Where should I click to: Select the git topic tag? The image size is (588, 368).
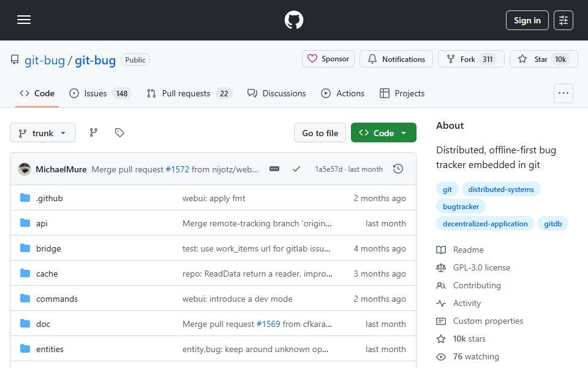coord(447,190)
